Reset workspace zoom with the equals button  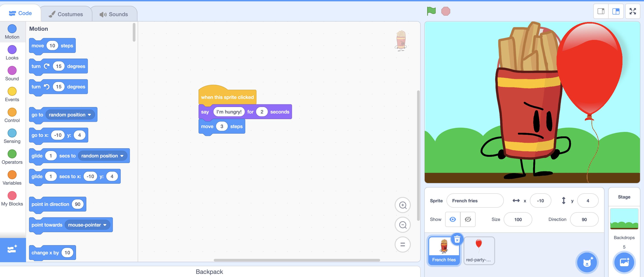402,244
